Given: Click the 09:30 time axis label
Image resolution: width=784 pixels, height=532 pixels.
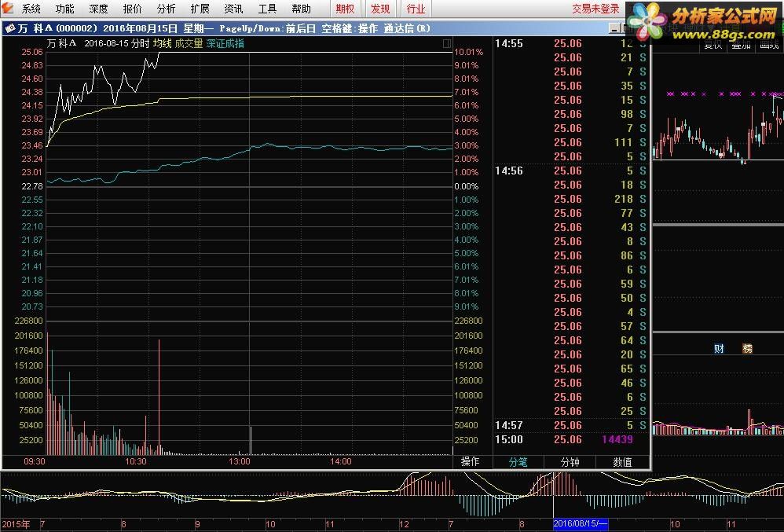Looking at the screenshot, I should click(35, 461).
